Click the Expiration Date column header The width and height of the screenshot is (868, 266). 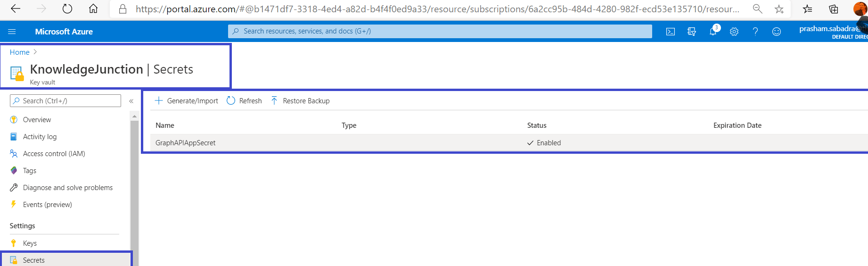(x=737, y=125)
